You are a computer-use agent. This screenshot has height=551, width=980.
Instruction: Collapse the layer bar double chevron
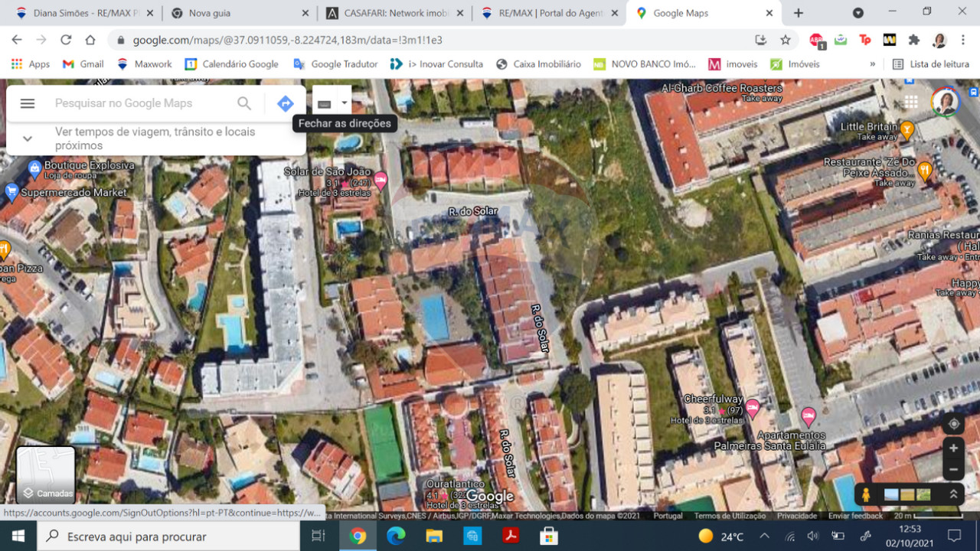click(953, 494)
